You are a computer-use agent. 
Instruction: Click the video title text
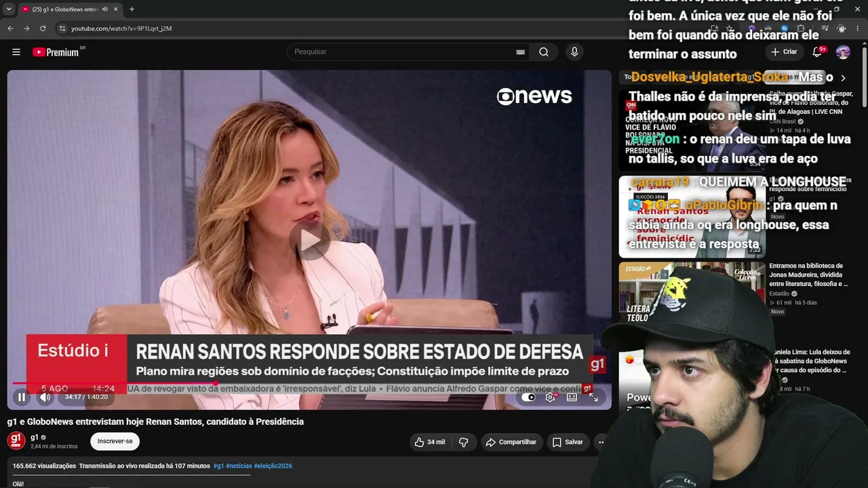[x=155, y=422]
